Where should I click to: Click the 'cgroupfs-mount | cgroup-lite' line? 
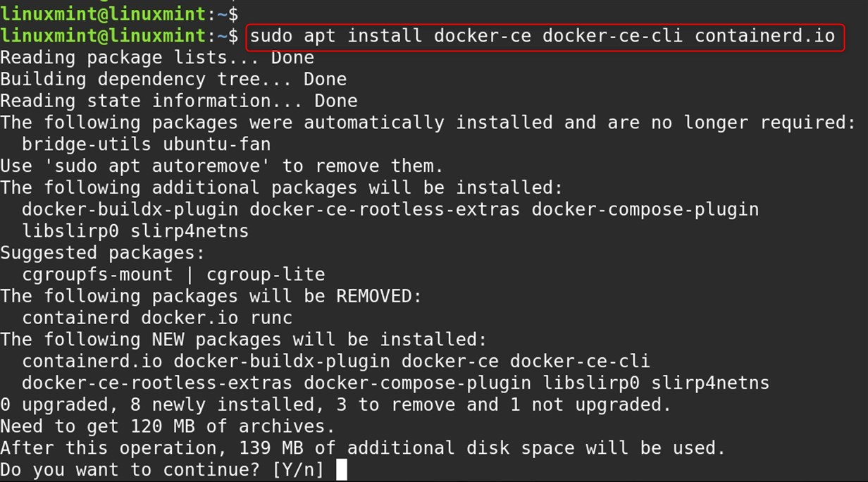pyautogui.click(x=173, y=274)
